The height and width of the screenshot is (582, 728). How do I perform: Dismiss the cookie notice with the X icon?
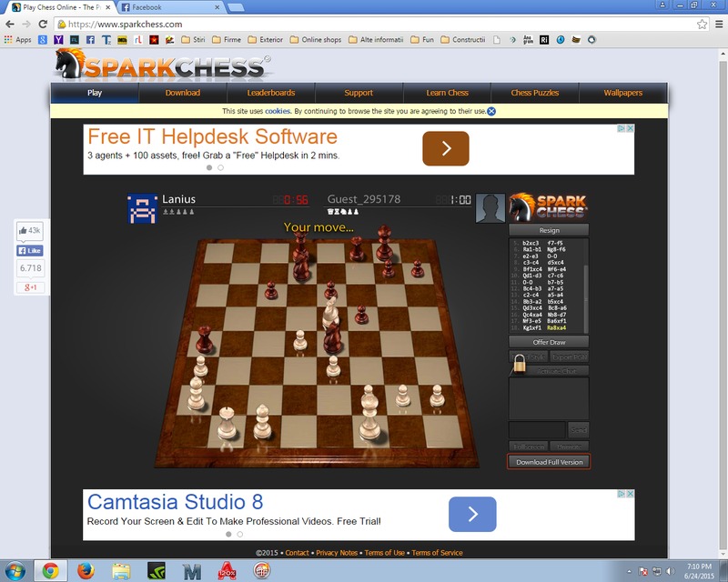coord(491,111)
